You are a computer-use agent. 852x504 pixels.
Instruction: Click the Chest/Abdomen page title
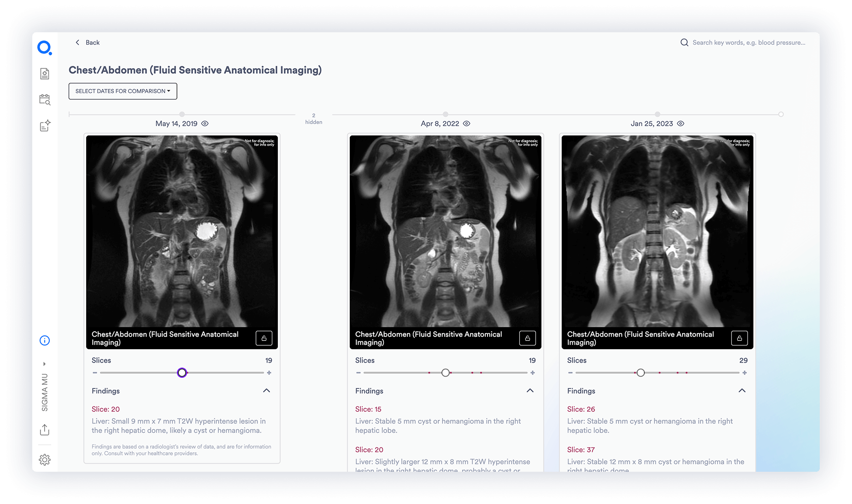[x=195, y=70]
